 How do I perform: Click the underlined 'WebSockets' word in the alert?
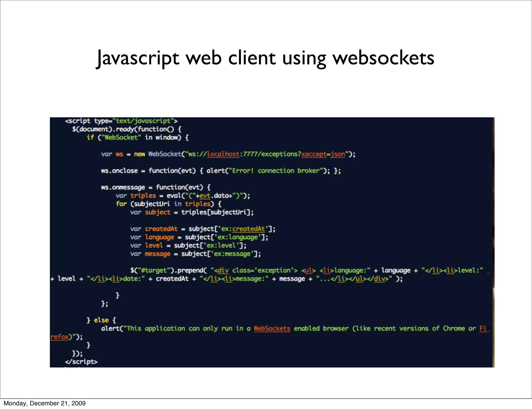coord(272,329)
